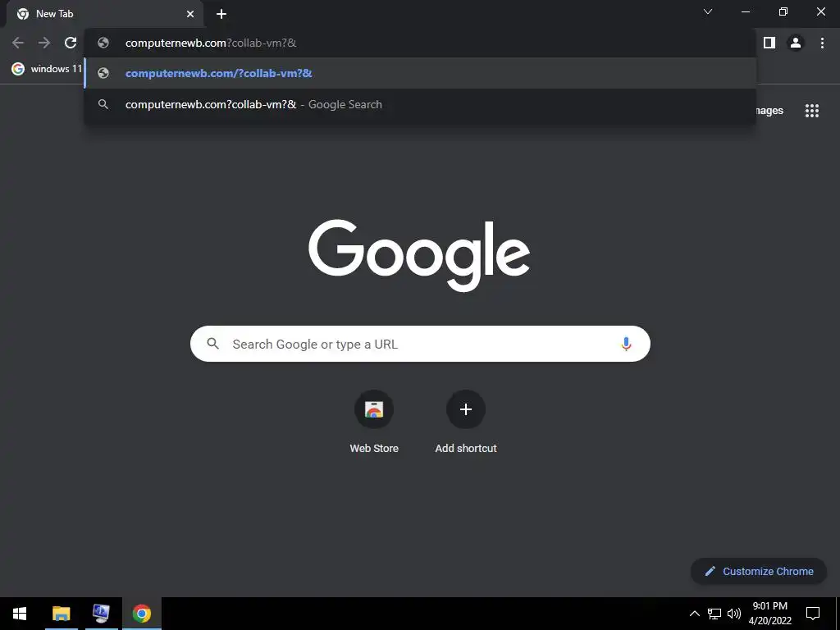The height and width of the screenshot is (630, 840).
Task: Click the globe icon in the address bar
Action: [x=103, y=43]
